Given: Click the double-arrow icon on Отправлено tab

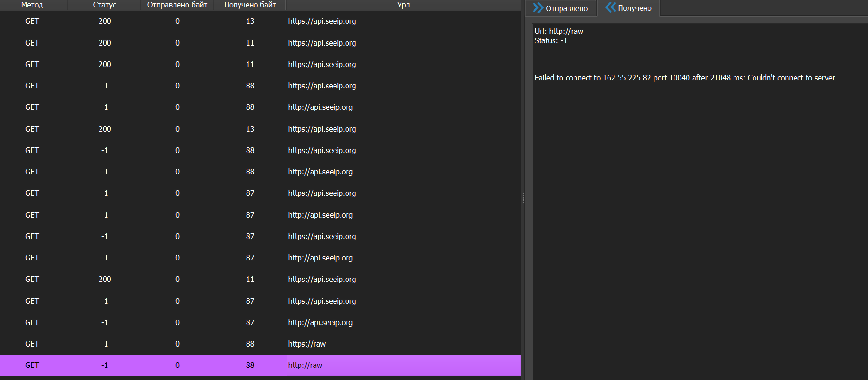Looking at the screenshot, I should pos(538,8).
